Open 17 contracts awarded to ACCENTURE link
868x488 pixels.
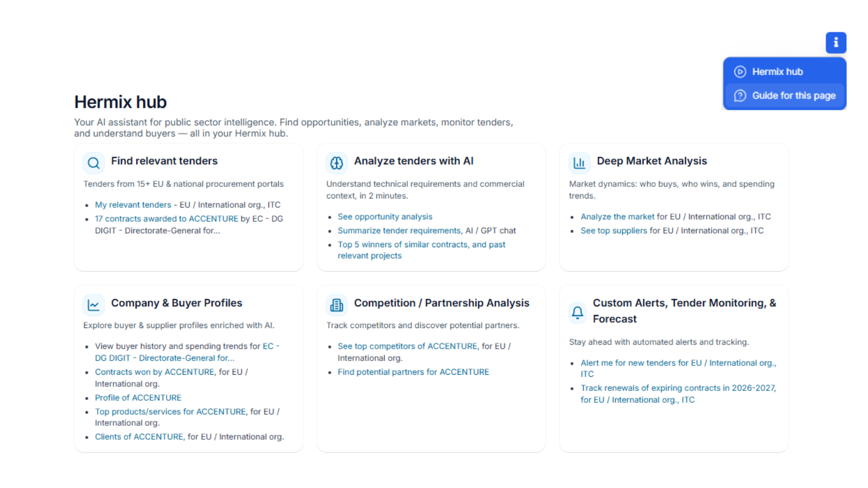(166, 219)
